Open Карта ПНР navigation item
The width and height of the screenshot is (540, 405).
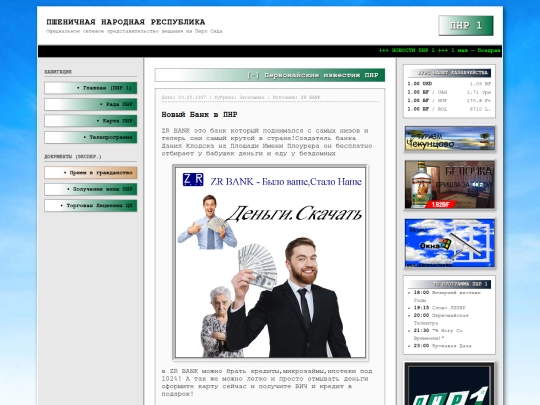91,121
